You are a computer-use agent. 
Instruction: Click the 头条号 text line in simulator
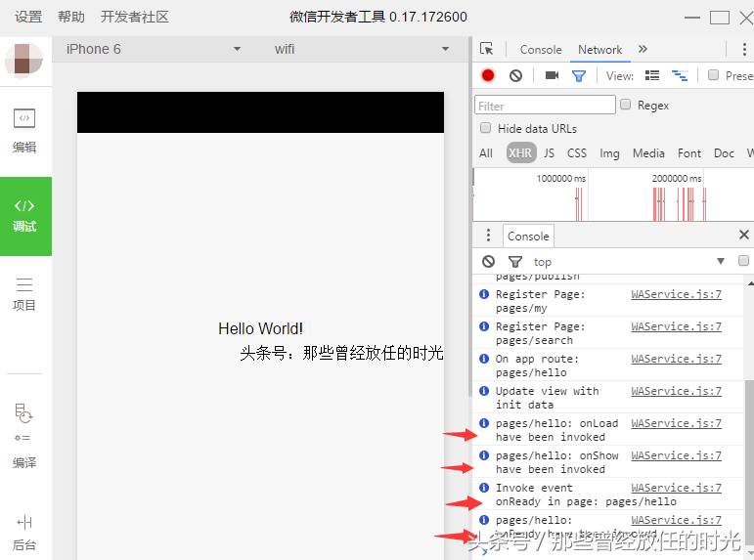[x=341, y=354]
